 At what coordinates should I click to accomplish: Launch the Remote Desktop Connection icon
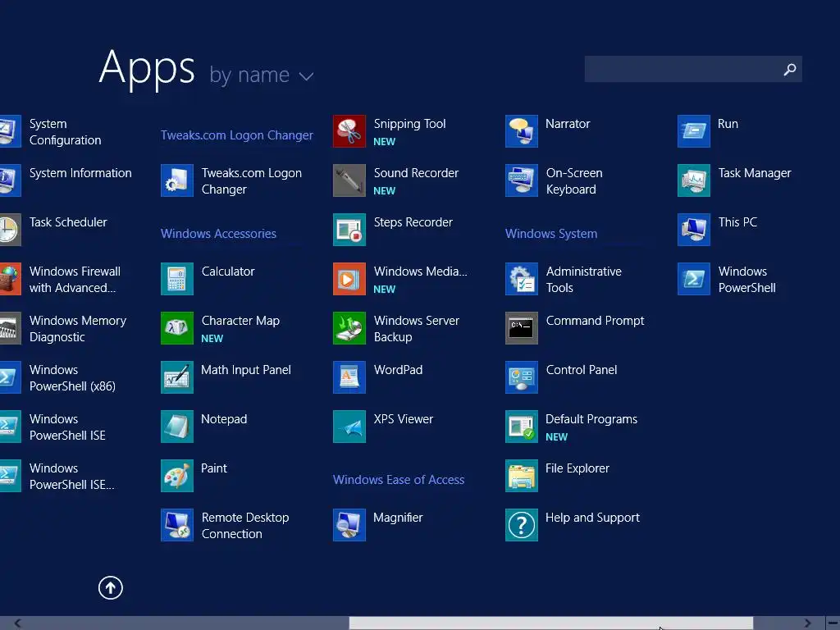[x=177, y=525]
